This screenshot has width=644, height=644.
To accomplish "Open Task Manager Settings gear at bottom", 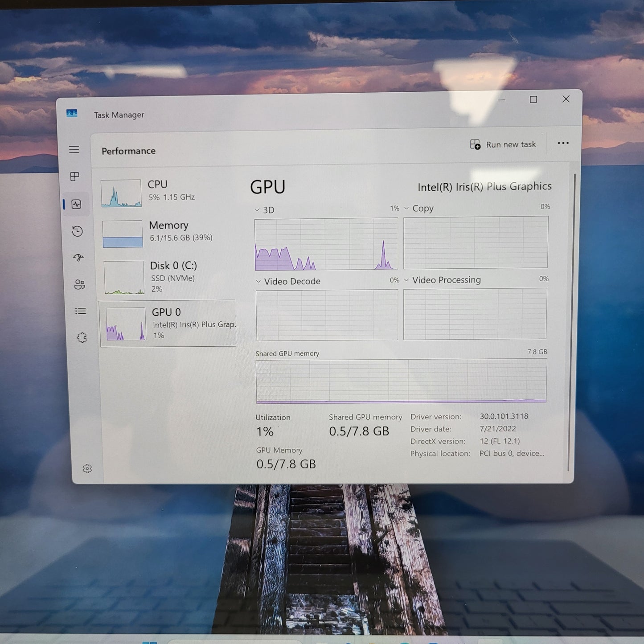I will click(87, 468).
